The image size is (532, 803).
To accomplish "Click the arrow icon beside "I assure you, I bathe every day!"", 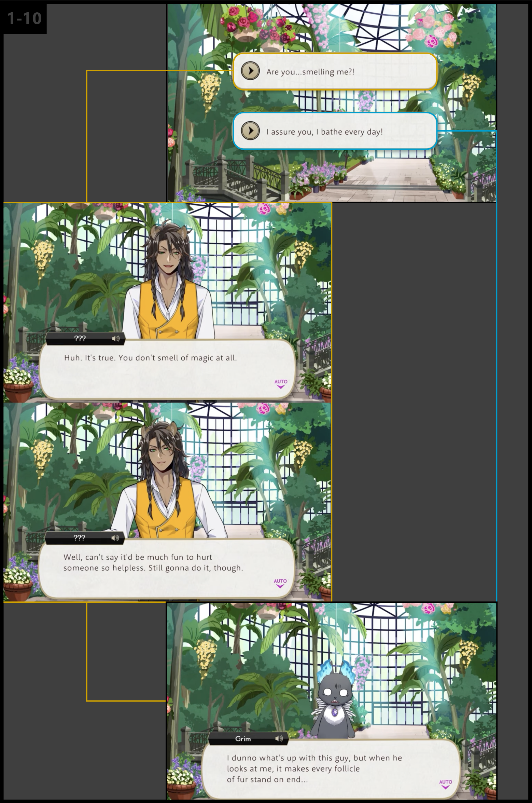I will 250,131.
